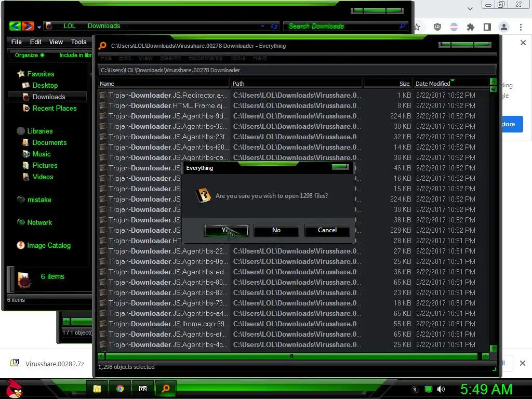This screenshot has height=399, width=532.
Task: Open the Explorer Tools menu
Action: 78,42
